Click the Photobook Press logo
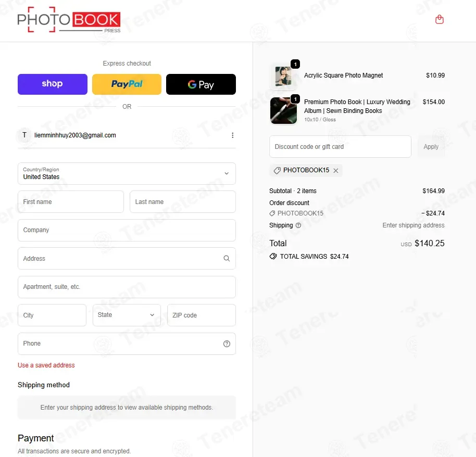The height and width of the screenshot is (457, 476). pyautogui.click(x=69, y=20)
